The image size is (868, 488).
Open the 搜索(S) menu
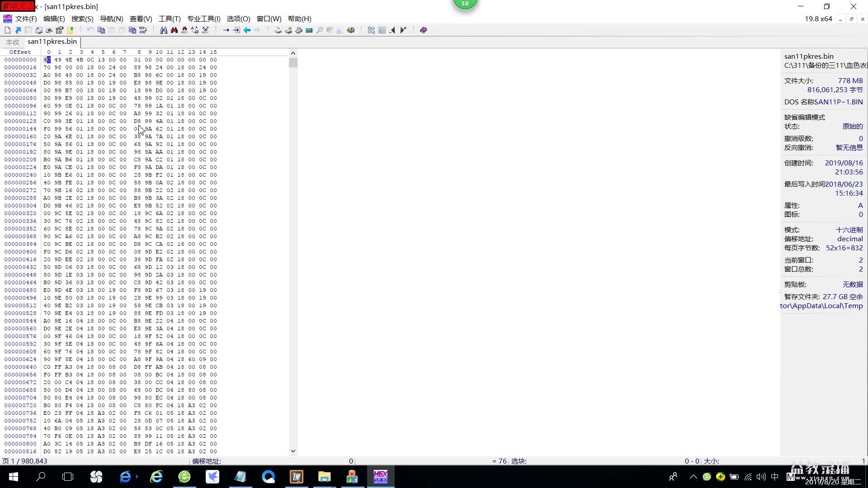82,19
